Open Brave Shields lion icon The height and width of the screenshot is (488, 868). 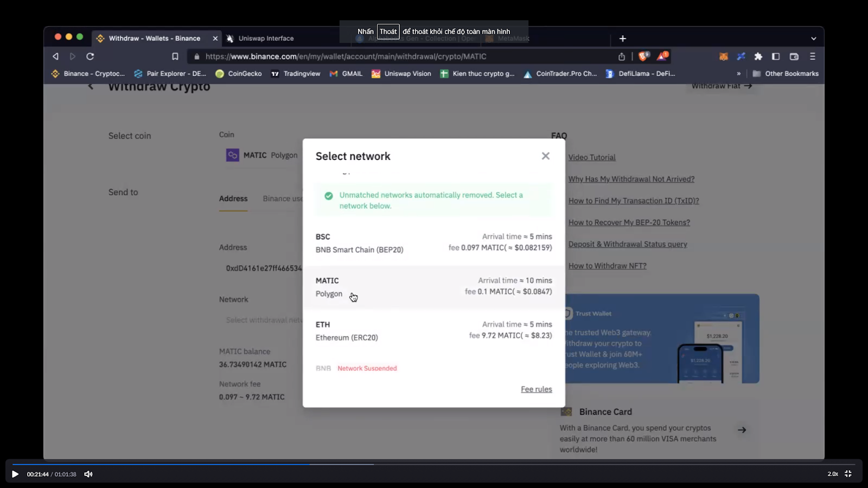(644, 56)
